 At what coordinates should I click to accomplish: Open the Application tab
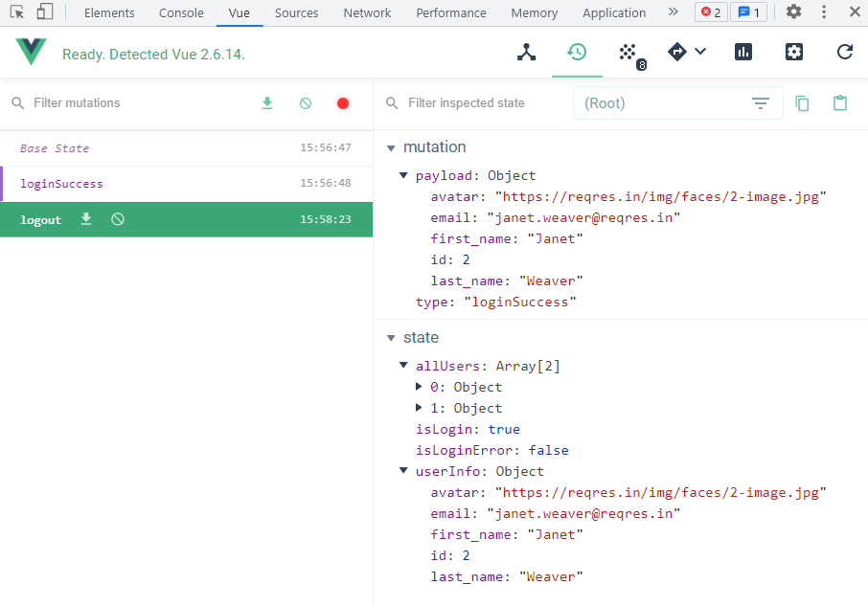tap(614, 12)
